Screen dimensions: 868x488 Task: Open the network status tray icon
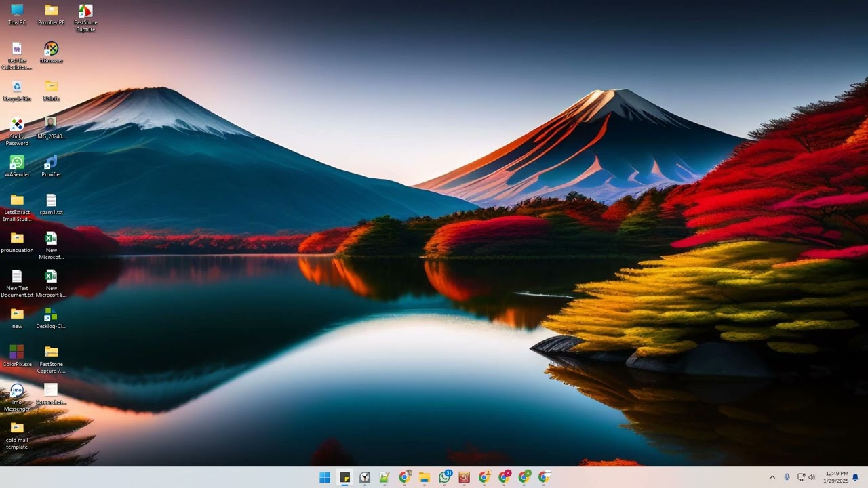click(x=801, y=477)
